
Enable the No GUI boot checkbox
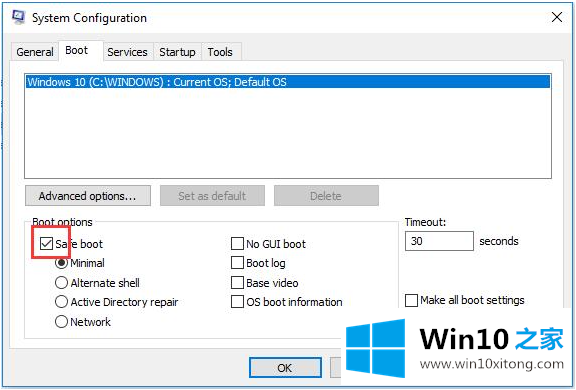237,243
